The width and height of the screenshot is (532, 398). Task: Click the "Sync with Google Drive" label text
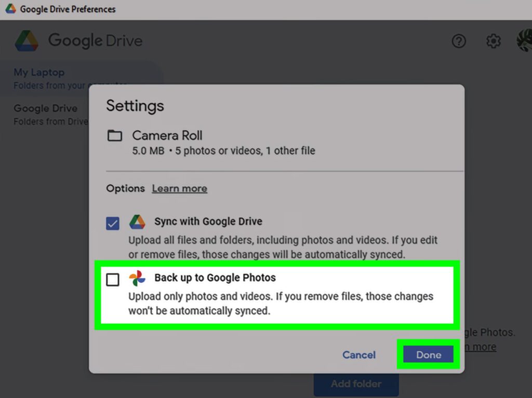[x=208, y=222]
